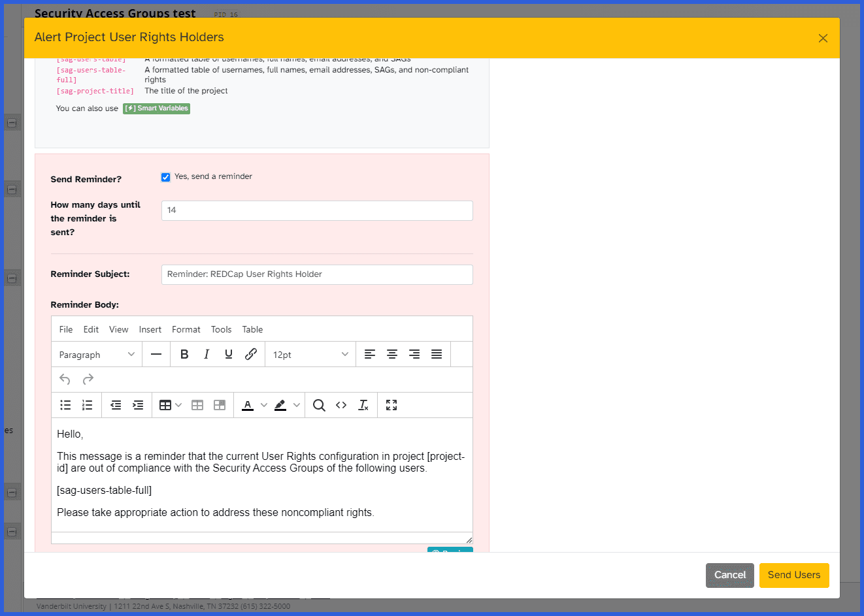
Task: Expand the table icon dropdown arrow
Action: coord(178,405)
